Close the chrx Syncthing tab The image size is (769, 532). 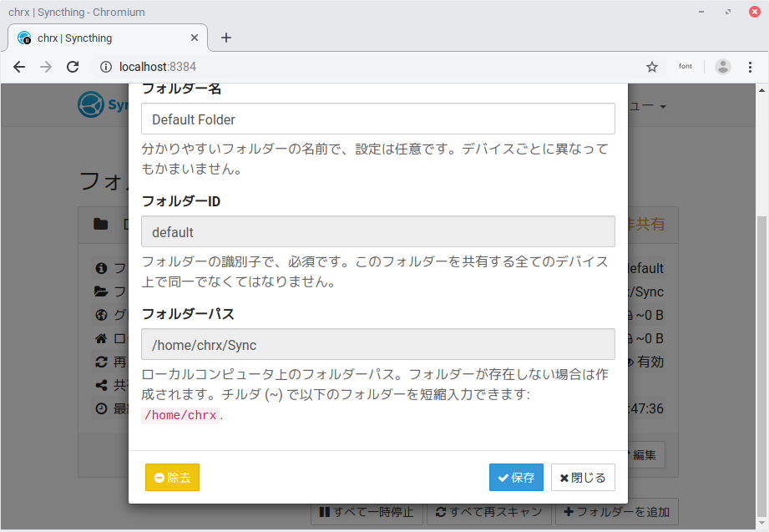(195, 38)
